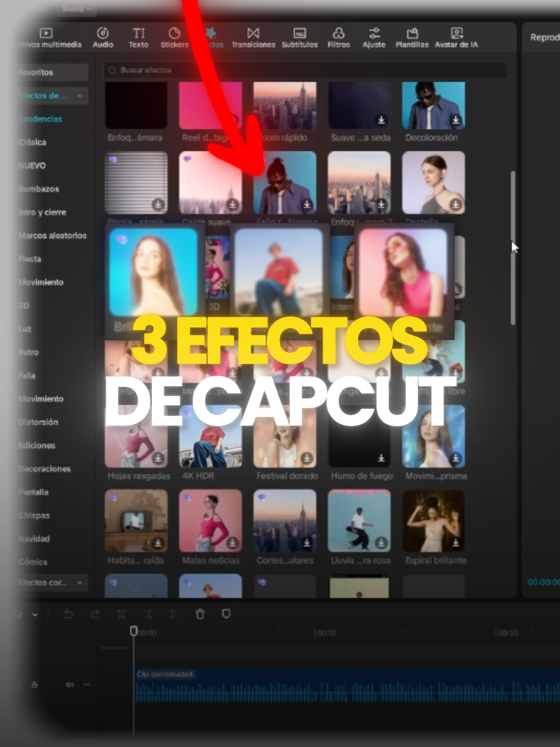
Task: Download the Hojas rasgadas effect
Action: click(x=158, y=458)
